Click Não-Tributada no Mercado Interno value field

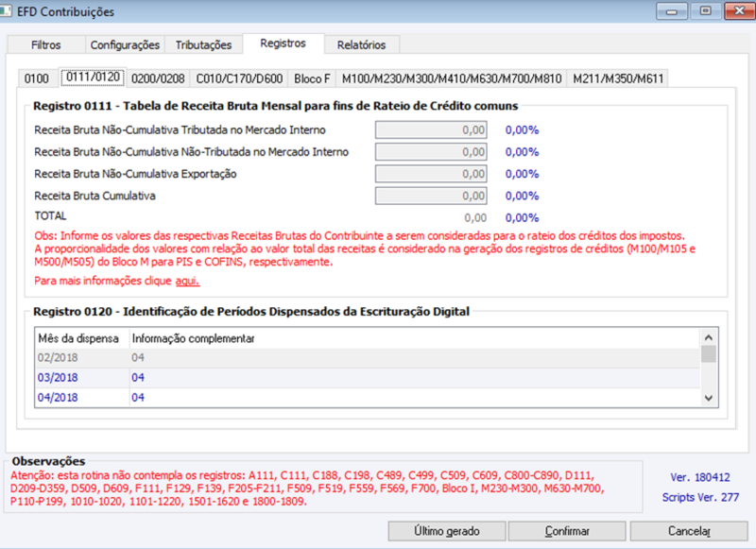pos(431,152)
